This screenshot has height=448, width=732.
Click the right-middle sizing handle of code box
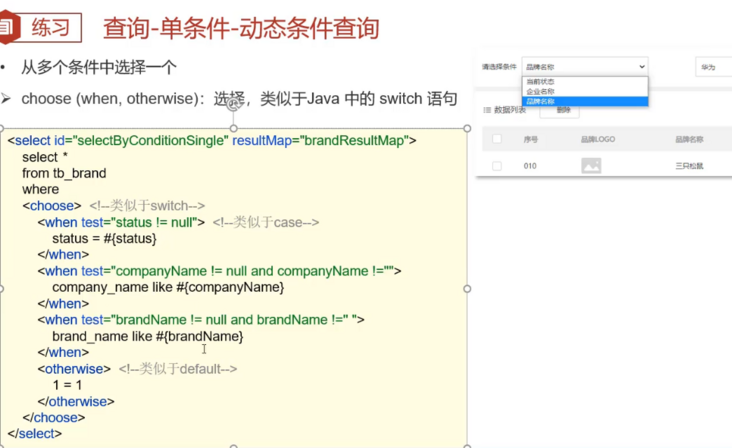coord(467,289)
